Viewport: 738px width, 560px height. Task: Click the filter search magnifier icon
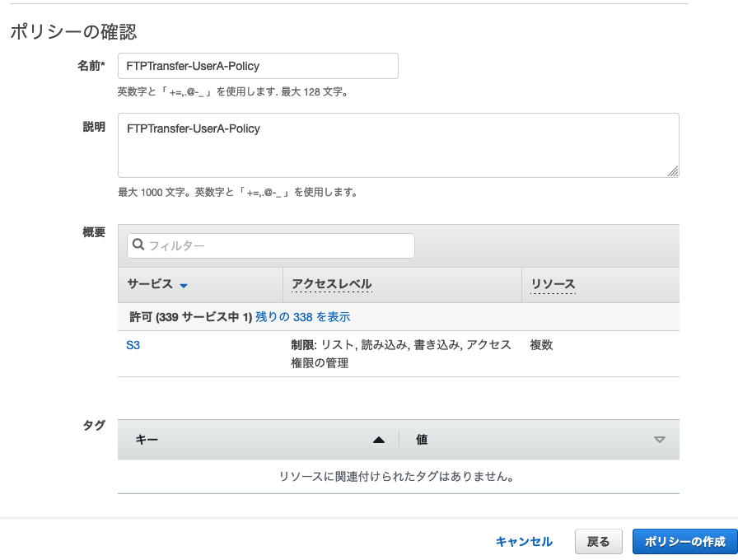click(138, 245)
